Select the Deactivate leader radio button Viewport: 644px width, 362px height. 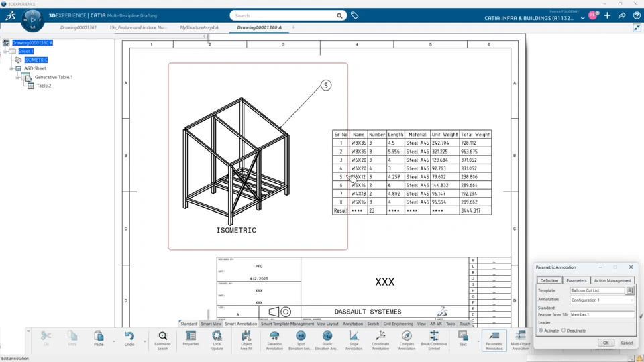[x=563, y=330]
